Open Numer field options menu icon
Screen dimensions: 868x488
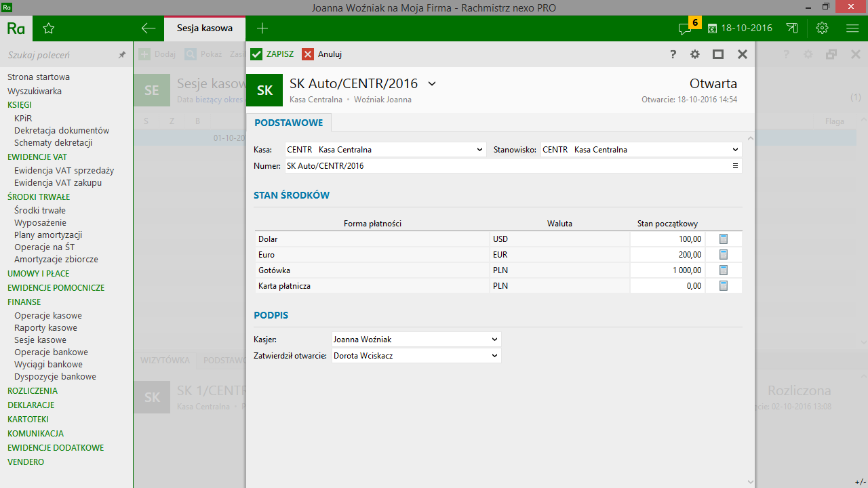tap(735, 165)
